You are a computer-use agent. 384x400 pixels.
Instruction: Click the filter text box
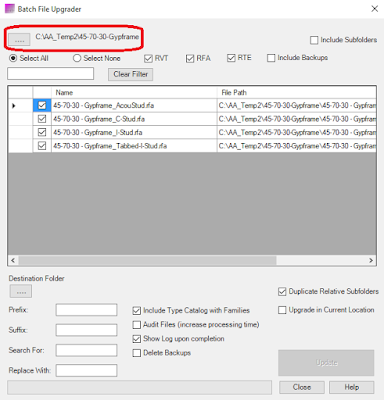pyautogui.click(x=51, y=74)
